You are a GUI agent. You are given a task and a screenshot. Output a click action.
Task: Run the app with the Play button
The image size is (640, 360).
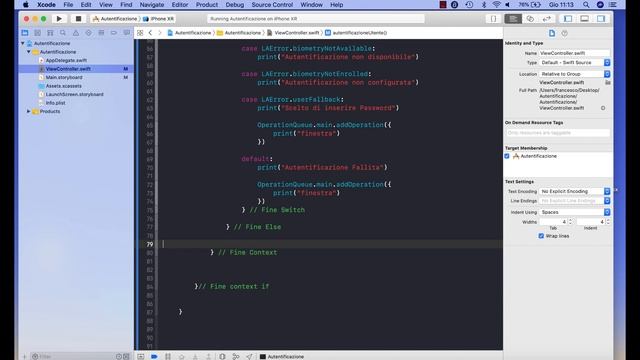coord(59,19)
